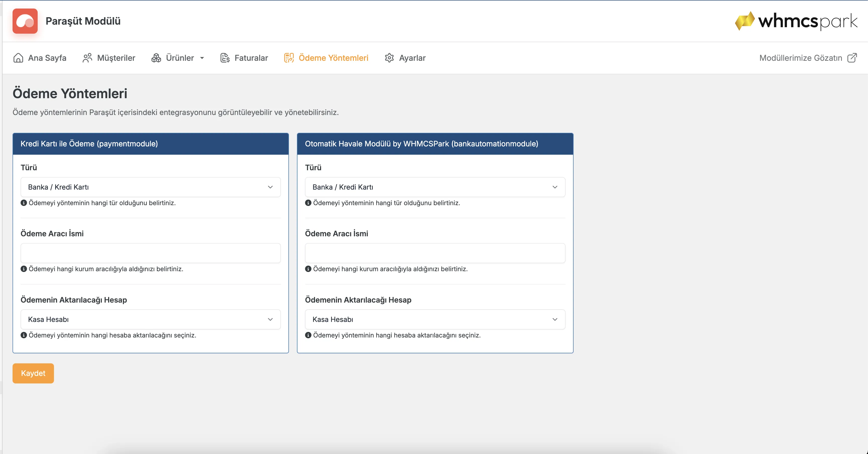Click the Ayarlar gear icon
868x454 pixels.
(x=389, y=58)
